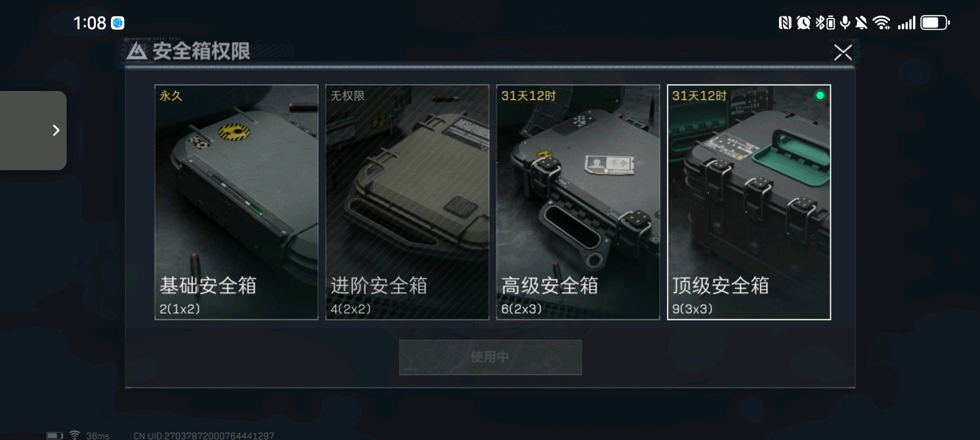The height and width of the screenshot is (440, 980).
Task: Tap the microphone status icon
Action: click(845, 23)
